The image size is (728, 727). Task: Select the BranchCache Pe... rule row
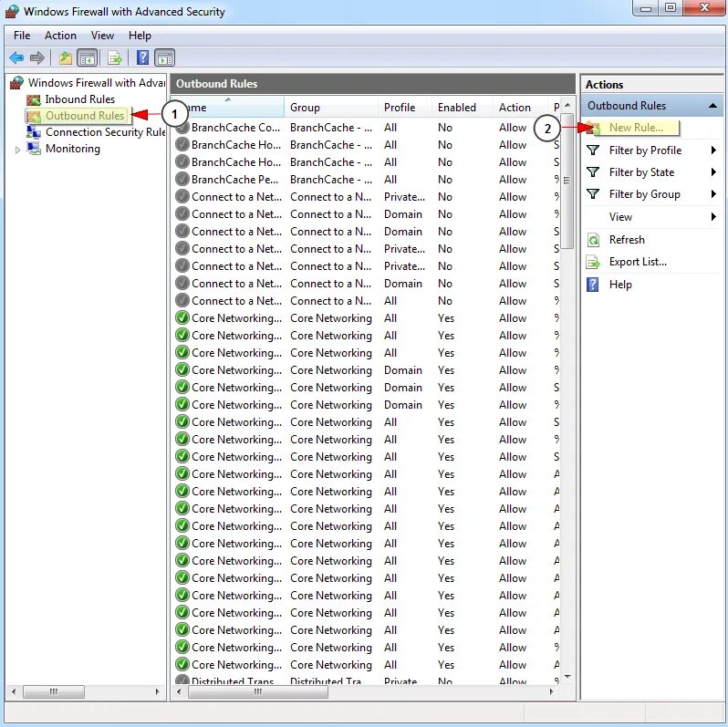367,180
